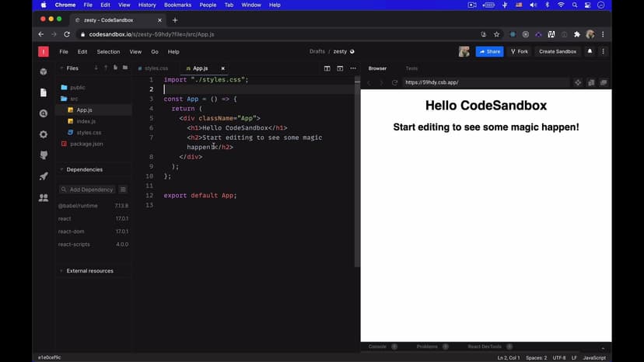644x362 pixels.
Task: Switch to the Tests tab
Action: tap(411, 68)
